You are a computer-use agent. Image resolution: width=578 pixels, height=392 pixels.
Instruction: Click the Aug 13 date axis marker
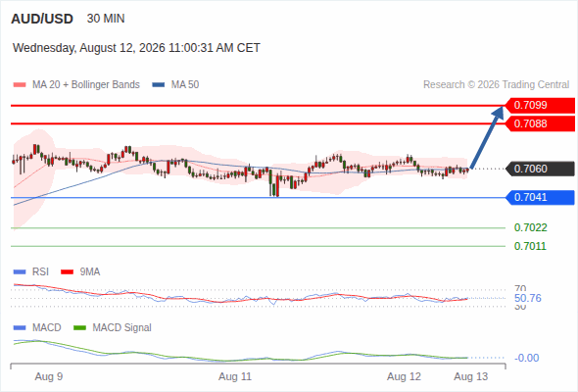(x=471, y=377)
